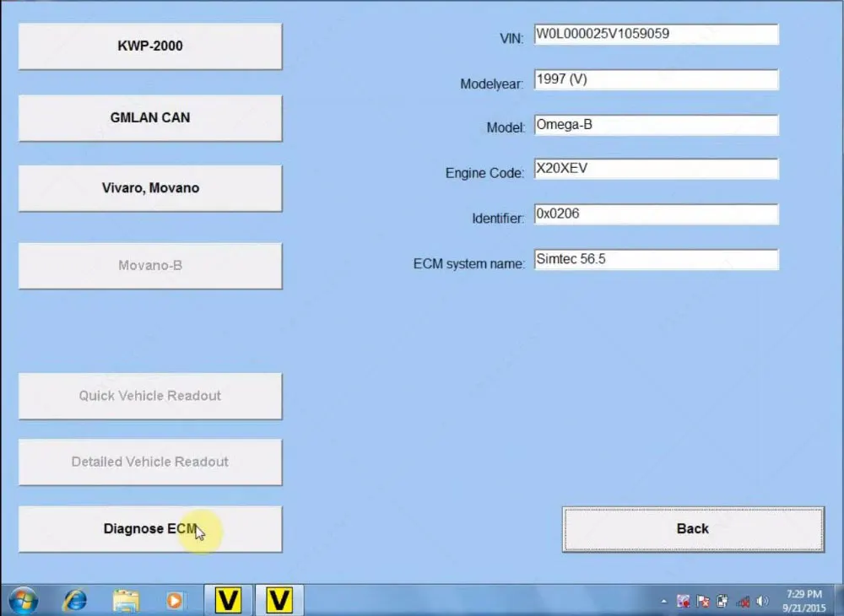Open network status icon with red X
Image resolution: width=844 pixels, height=616 pixels.
point(743,602)
